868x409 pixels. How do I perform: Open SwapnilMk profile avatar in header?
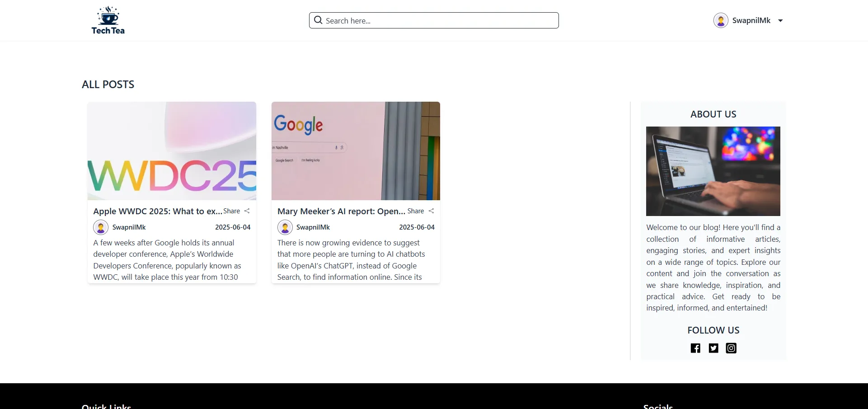click(721, 20)
